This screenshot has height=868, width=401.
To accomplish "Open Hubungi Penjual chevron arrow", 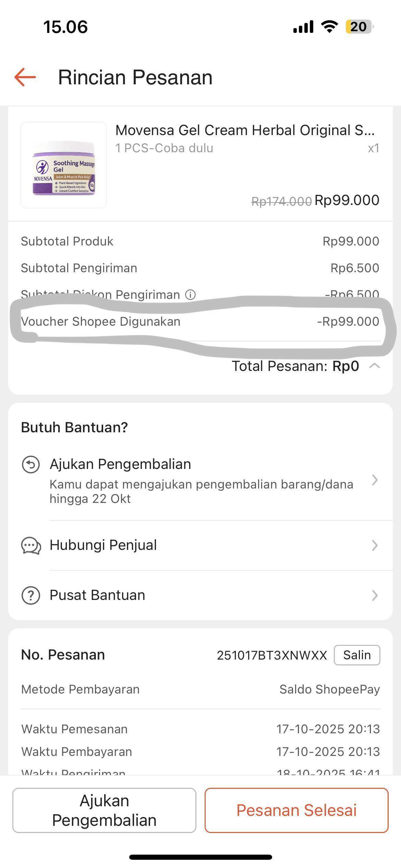I will (x=375, y=545).
